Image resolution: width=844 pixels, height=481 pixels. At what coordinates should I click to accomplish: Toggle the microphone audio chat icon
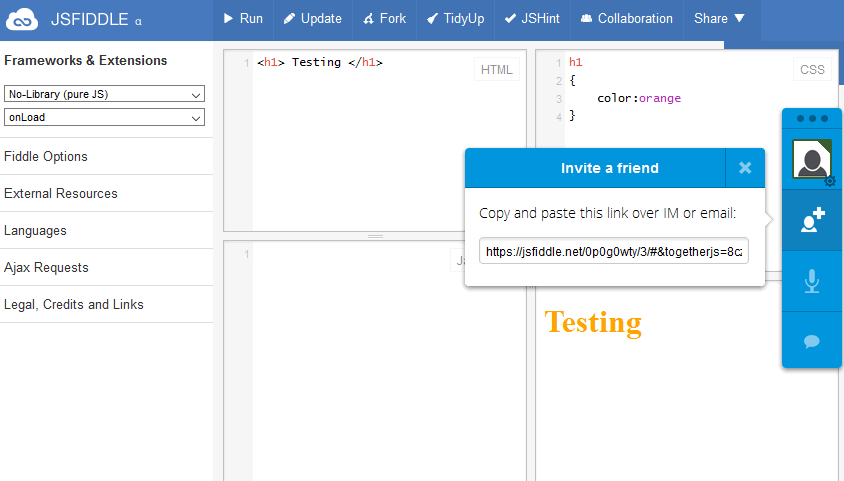[x=812, y=281]
